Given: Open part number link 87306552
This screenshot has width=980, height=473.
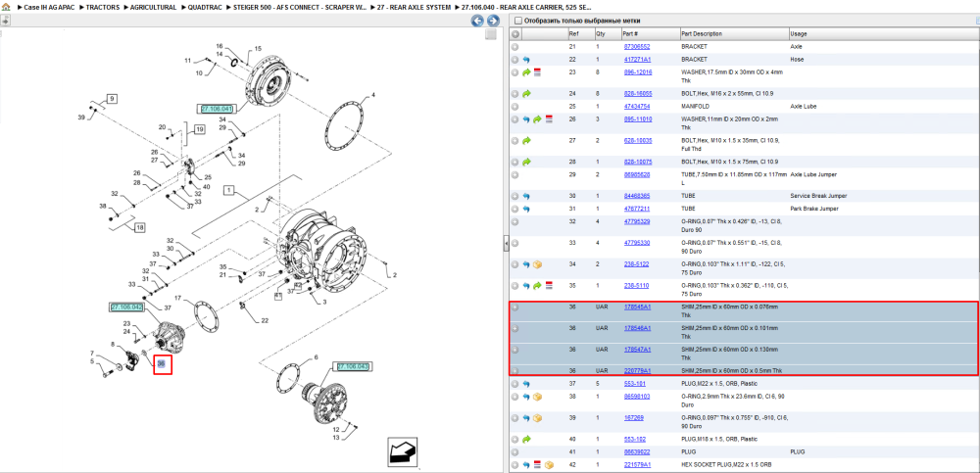Looking at the screenshot, I should point(637,47).
